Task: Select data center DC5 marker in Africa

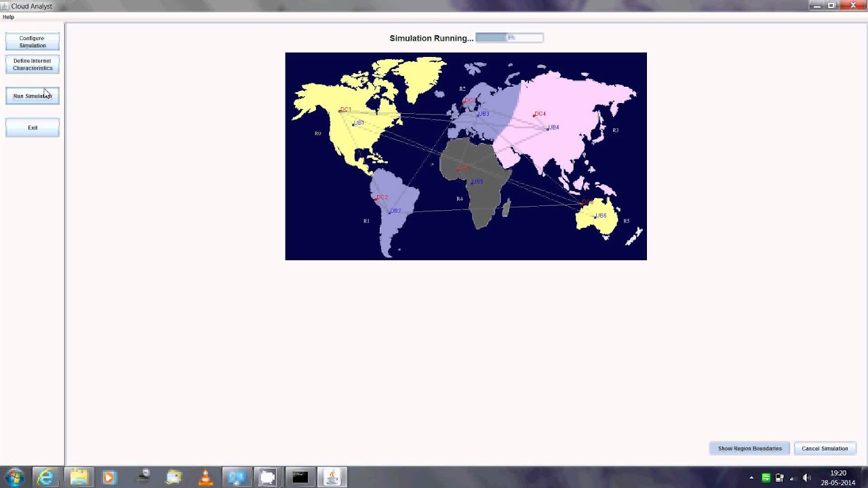Action: 463,168
